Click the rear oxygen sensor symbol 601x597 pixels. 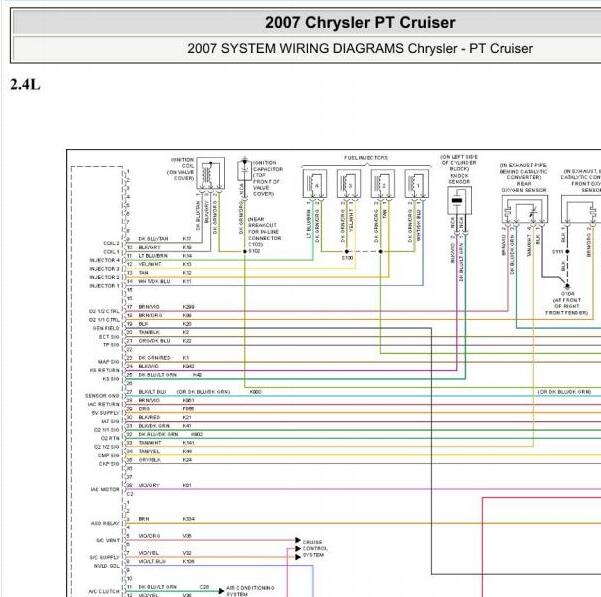pos(525,209)
